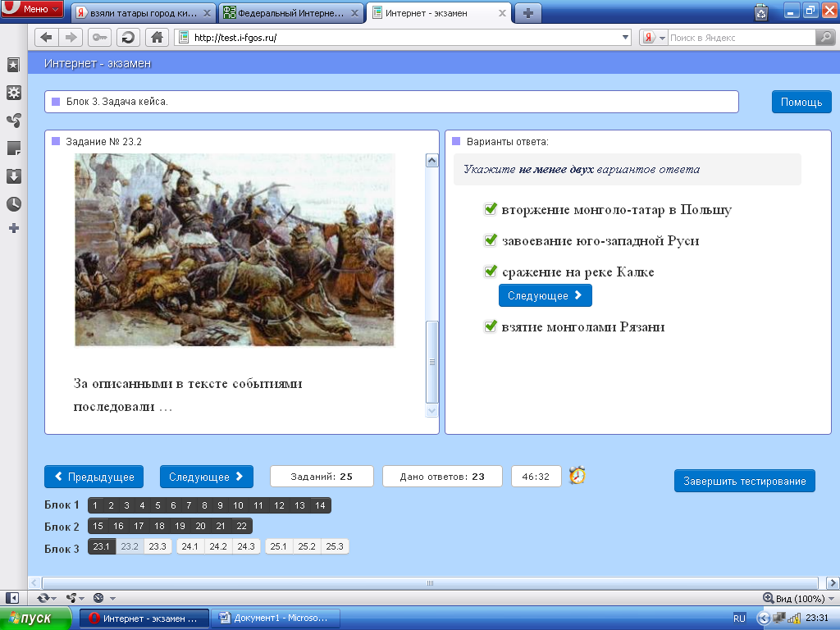Image resolution: width=840 pixels, height=630 pixels.
Task: Click the 'Поиск в Яндекс' search field
Action: tap(742, 38)
